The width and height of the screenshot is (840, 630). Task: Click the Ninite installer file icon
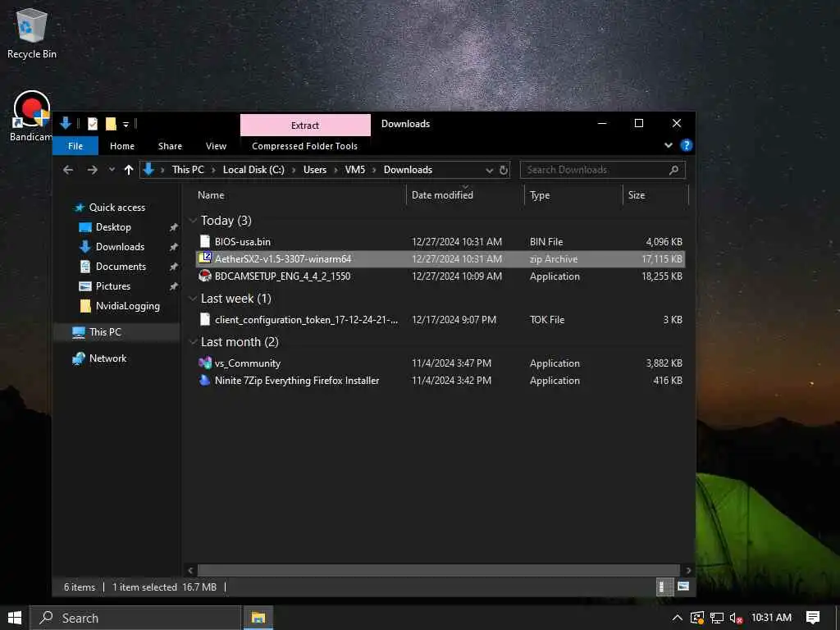click(205, 381)
